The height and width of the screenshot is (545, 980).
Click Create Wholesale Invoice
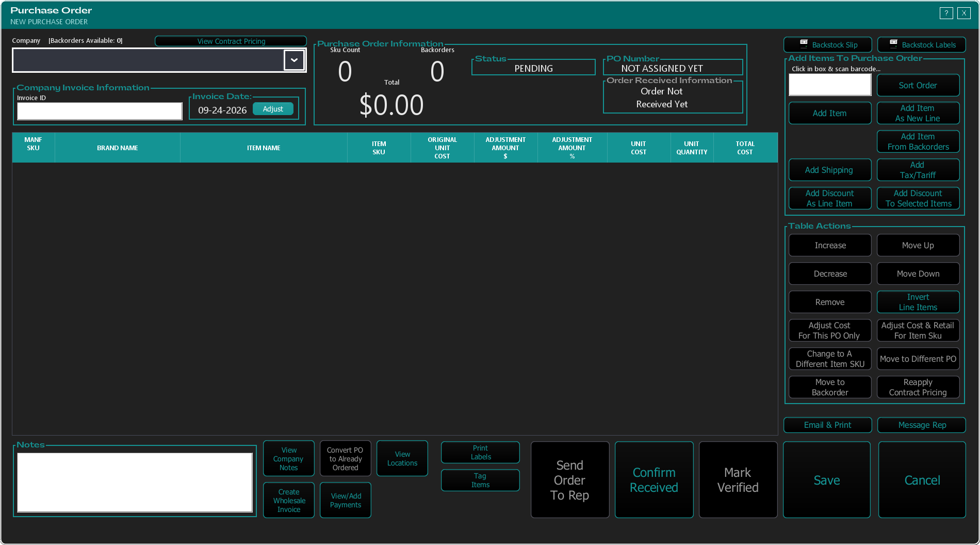click(289, 500)
